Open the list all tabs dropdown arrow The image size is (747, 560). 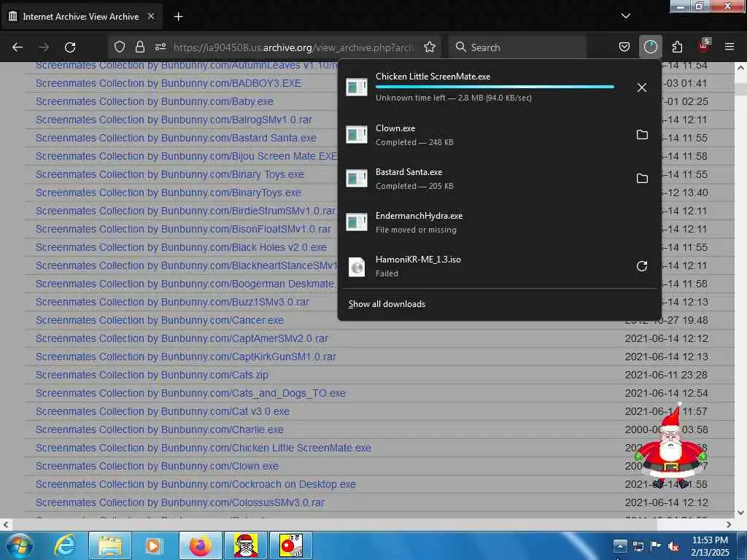[625, 16]
